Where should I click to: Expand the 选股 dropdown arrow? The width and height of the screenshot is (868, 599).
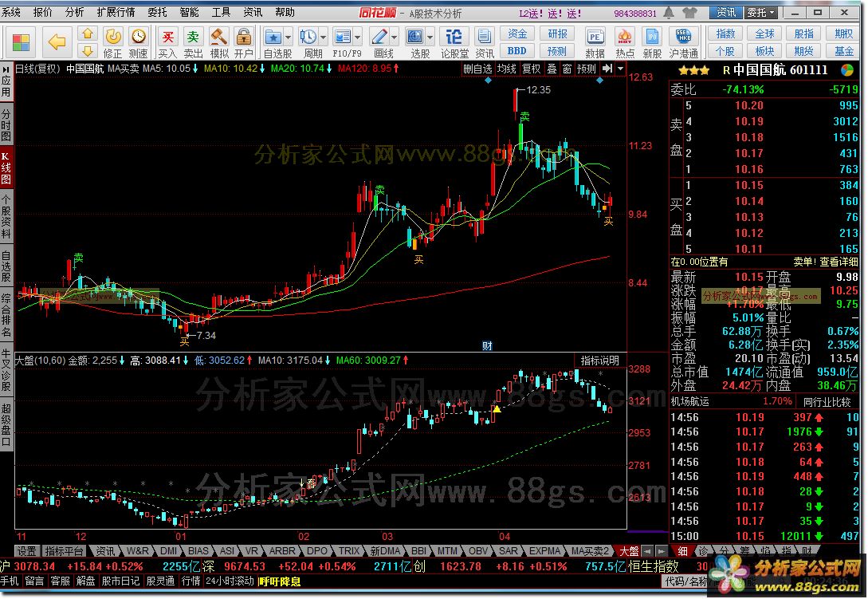[x=430, y=37]
